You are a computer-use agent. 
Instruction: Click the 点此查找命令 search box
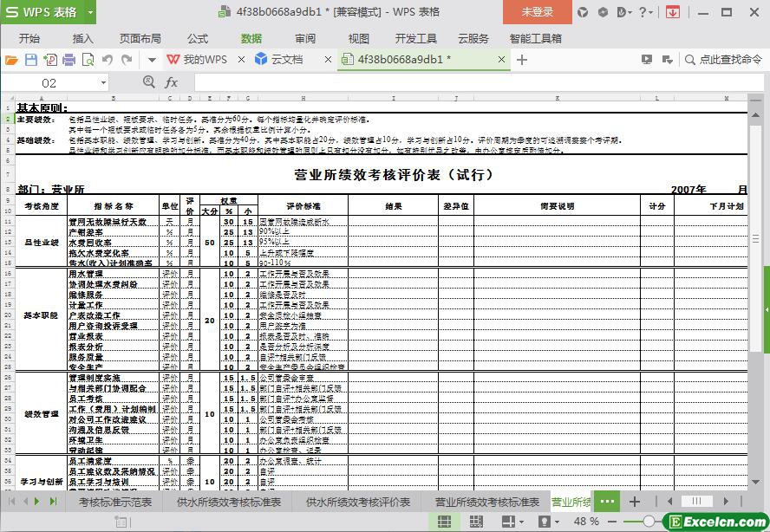[x=723, y=60]
